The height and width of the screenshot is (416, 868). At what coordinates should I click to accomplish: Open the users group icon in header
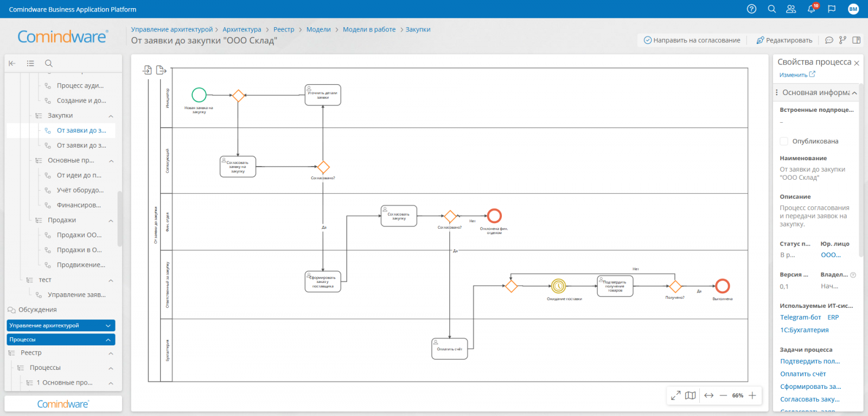[x=791, y=9]
